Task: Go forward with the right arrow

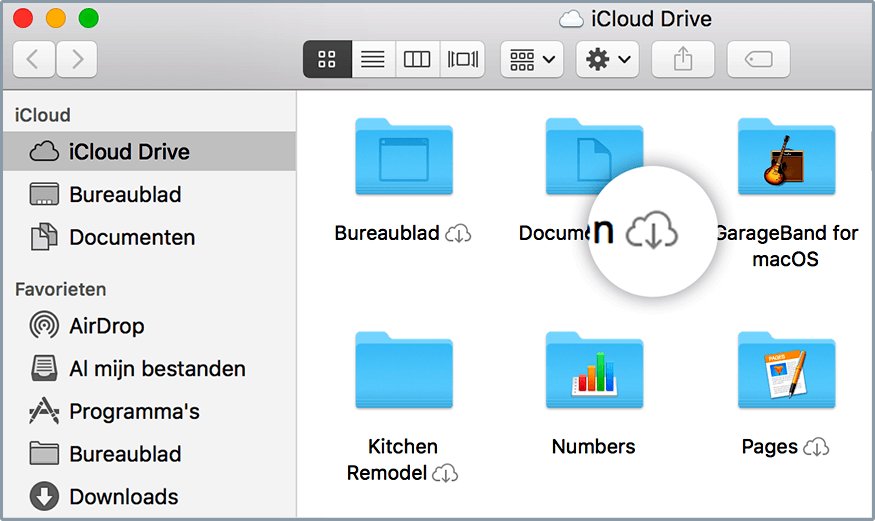Action: pos(77,60)
